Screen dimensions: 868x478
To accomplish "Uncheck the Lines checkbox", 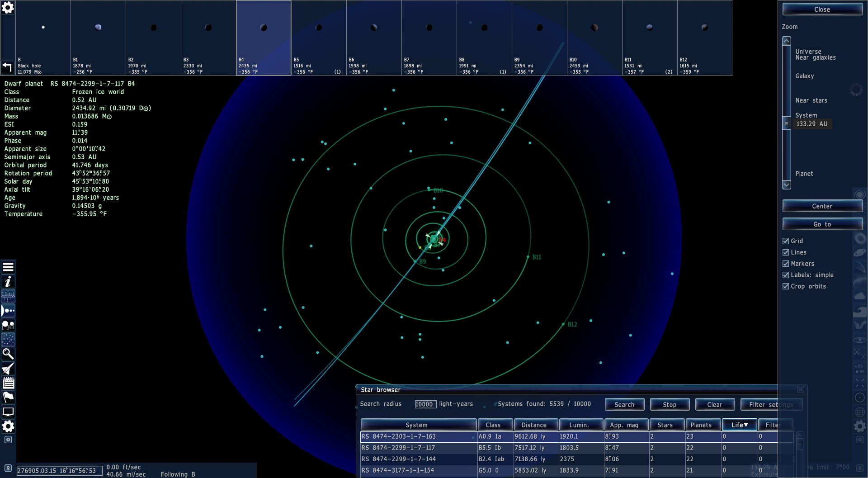I will click(786, 252).
